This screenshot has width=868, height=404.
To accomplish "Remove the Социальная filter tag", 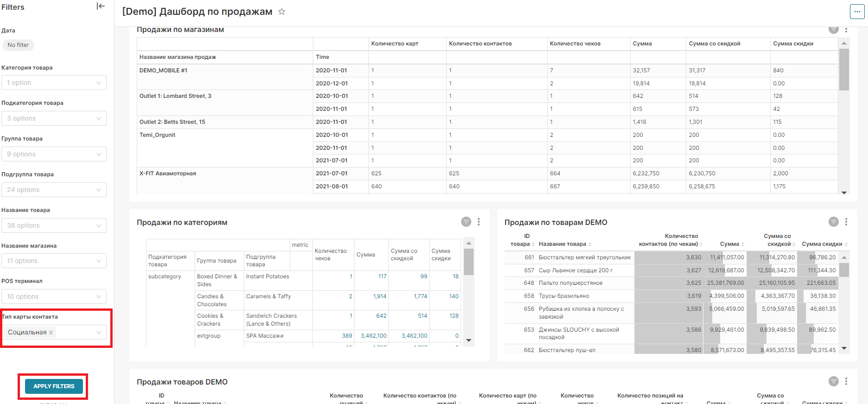I will click(x=51, y=333).
